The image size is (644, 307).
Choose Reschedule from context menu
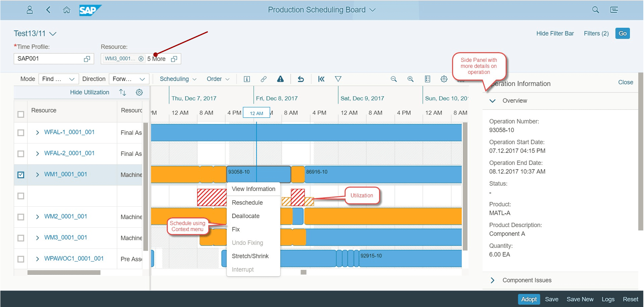coord(253,202)
